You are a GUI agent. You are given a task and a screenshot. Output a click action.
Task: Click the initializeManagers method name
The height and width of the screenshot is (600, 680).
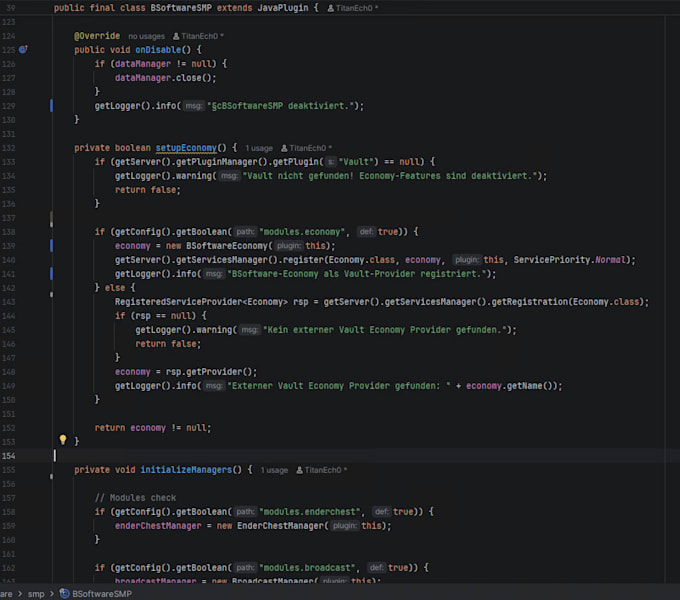click(x=186, y=470)
